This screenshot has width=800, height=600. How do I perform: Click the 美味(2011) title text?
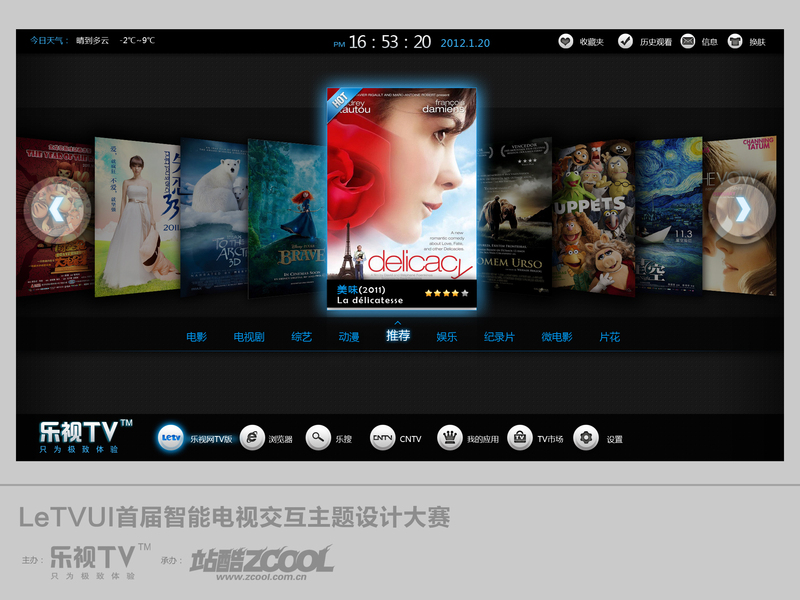click(x=361, y=290)
